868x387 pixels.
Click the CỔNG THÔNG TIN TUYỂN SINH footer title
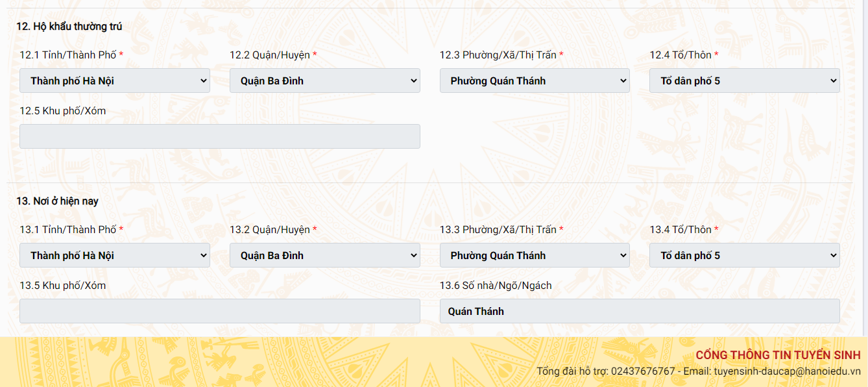778,355
